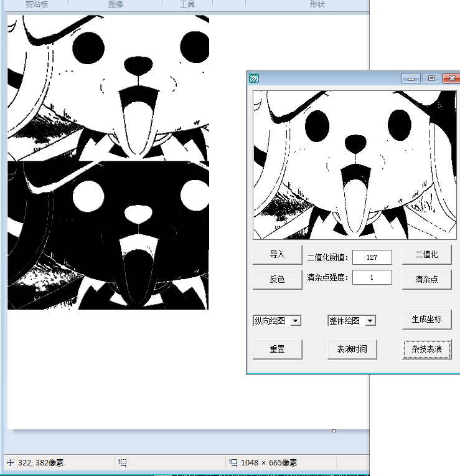Click the 重置 reset button
The width and height of the screenshot is (460, 476).
[x=277, y=349]
